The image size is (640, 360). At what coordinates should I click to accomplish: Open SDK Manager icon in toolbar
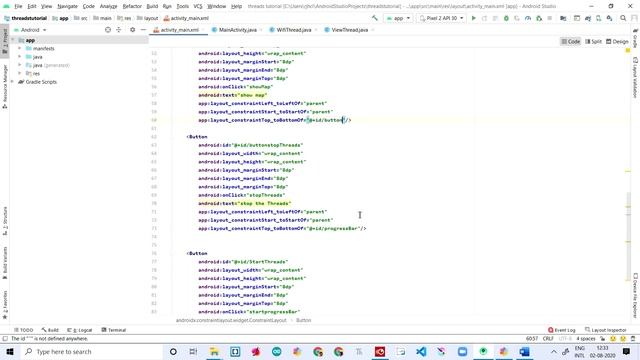609,18
